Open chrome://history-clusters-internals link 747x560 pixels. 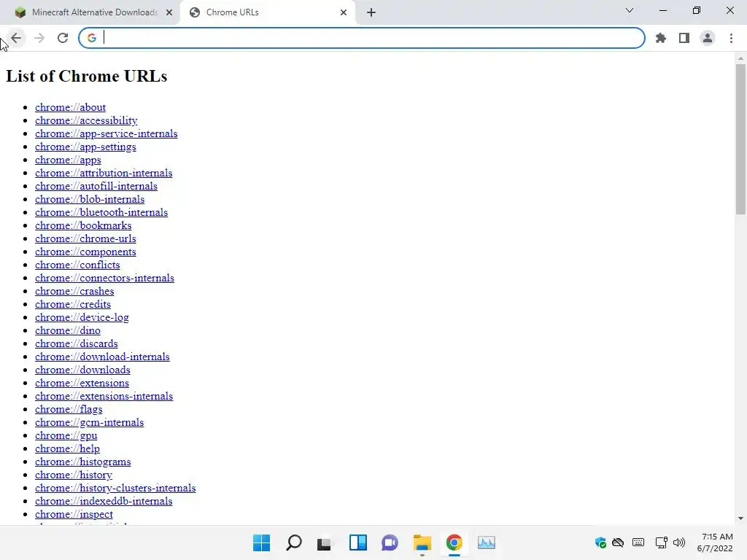(x=115, y=488)
